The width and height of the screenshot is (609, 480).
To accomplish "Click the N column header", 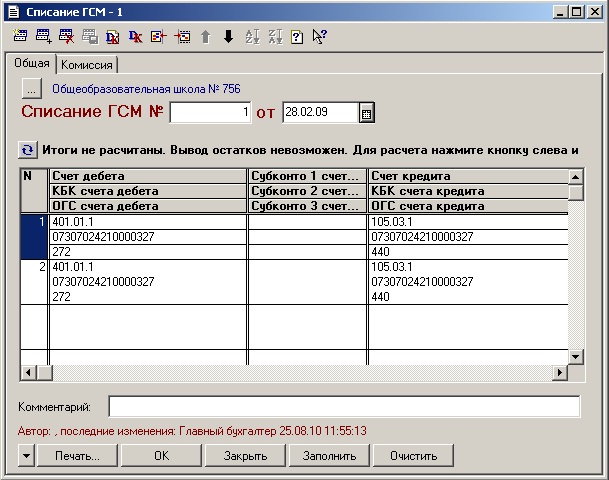I will (x=34, y=191).
